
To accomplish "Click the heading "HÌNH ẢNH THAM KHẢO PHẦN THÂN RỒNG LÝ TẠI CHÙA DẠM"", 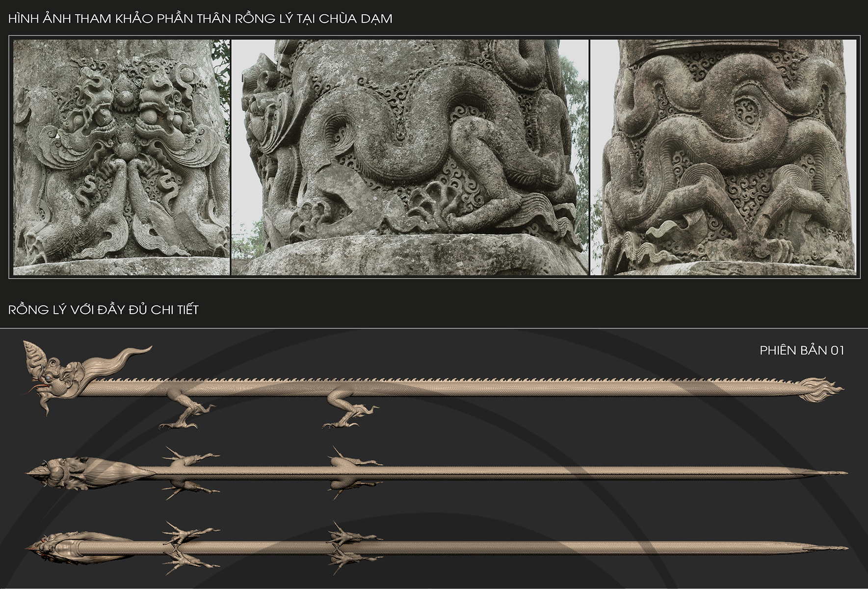I will pos(200,19).
